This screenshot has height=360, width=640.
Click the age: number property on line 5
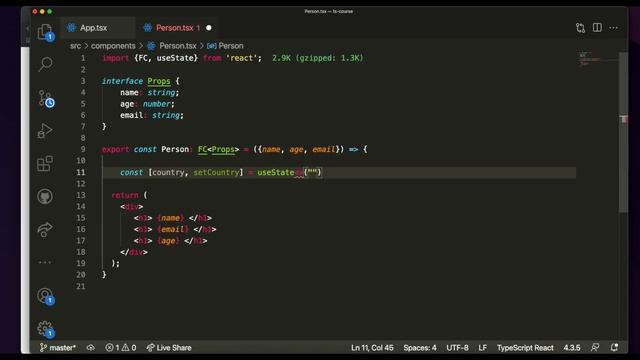[147, 104]
